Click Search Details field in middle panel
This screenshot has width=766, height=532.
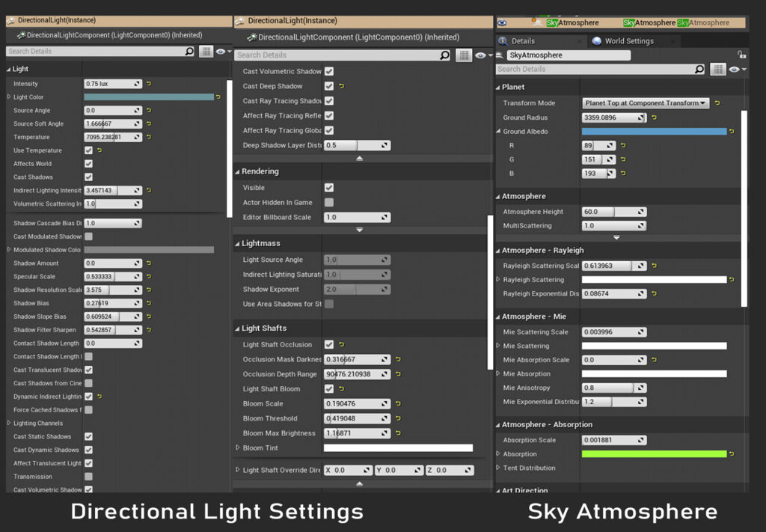[x=343, y=55]
